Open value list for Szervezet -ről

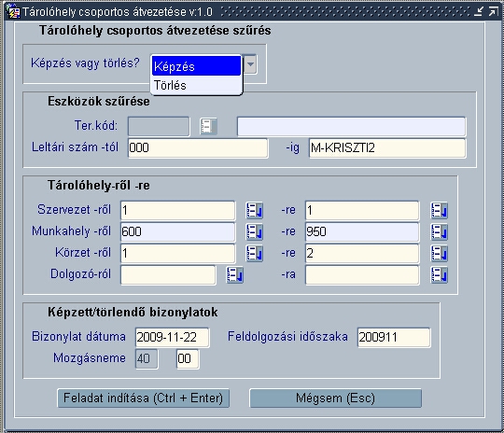(255, 211)
